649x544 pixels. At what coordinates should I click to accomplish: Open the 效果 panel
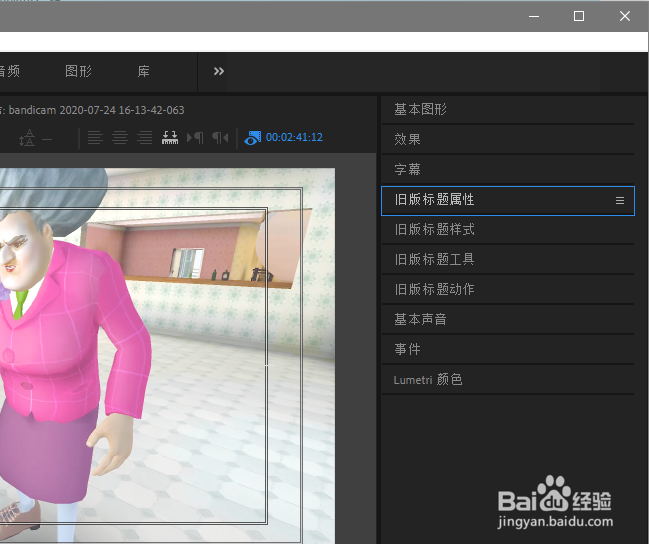pyautogui.click(x=507, y=140)
